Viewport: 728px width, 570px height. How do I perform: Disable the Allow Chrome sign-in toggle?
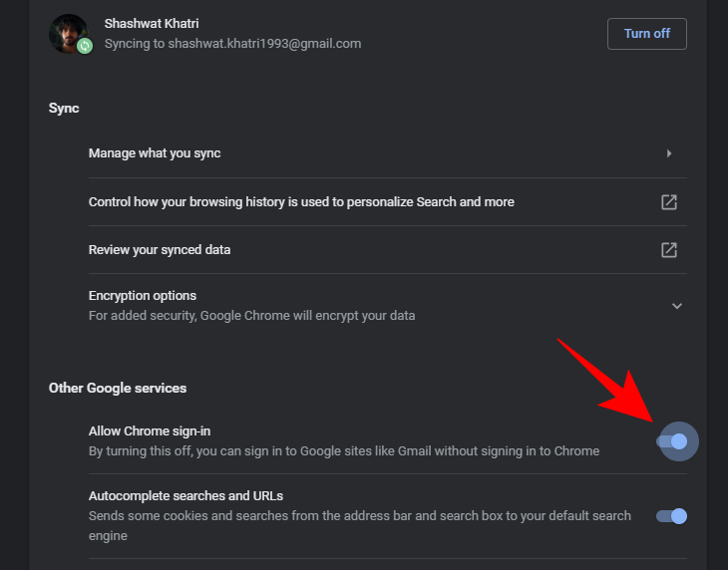coord(673,440)
